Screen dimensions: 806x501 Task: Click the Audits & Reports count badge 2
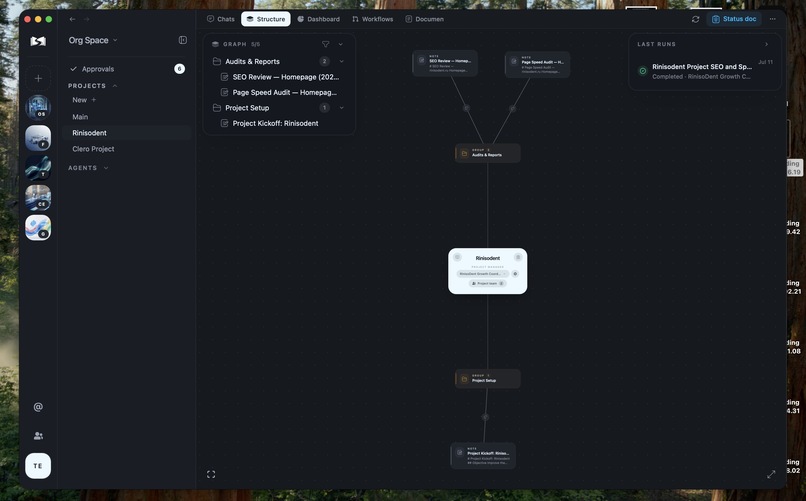[324, 61]
